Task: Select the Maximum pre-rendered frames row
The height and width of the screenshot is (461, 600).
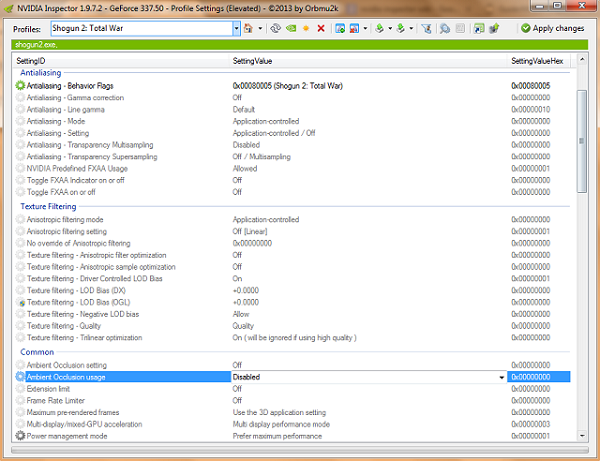Action: click(x=293, y=412)
